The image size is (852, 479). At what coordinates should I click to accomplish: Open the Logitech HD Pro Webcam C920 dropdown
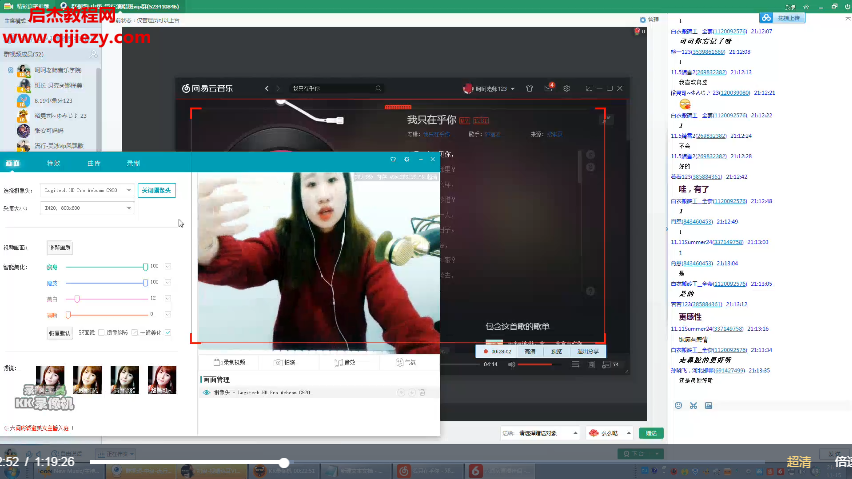tap(87, 190)
